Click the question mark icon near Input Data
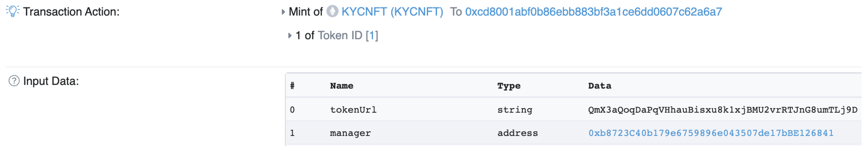 [14, 81]
